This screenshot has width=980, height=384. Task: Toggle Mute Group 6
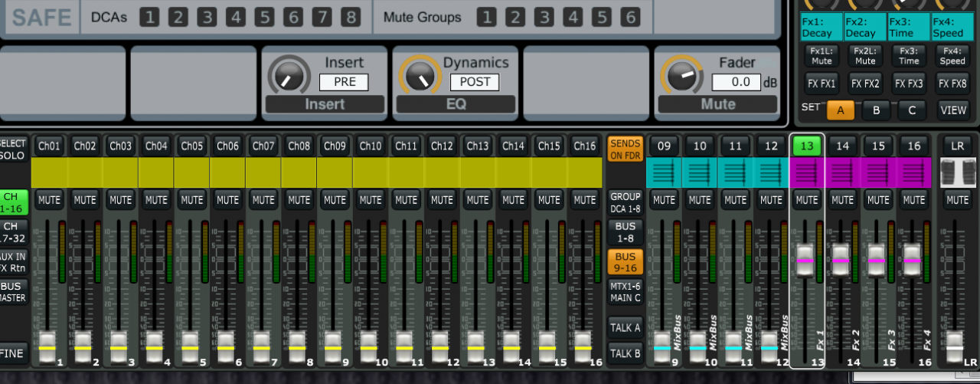point(629,17)
